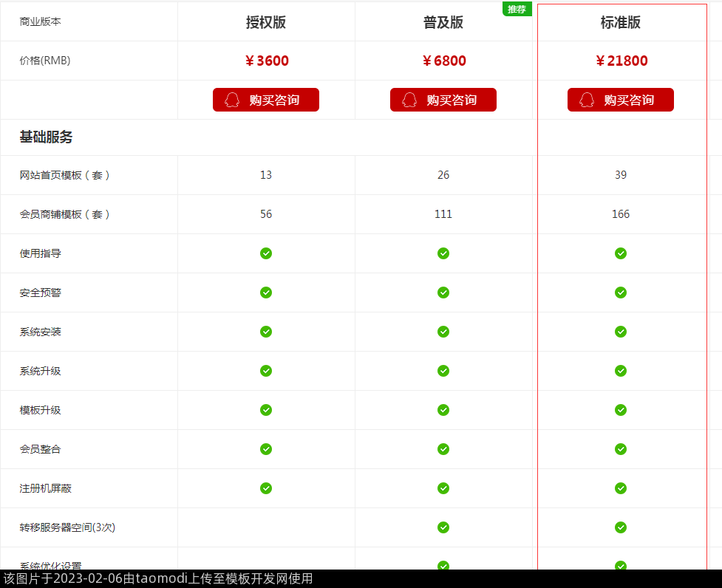722x588 pixels.
Task: Click 安全预警 checkmark under 普及版
Action: click(x=443, y=293)
